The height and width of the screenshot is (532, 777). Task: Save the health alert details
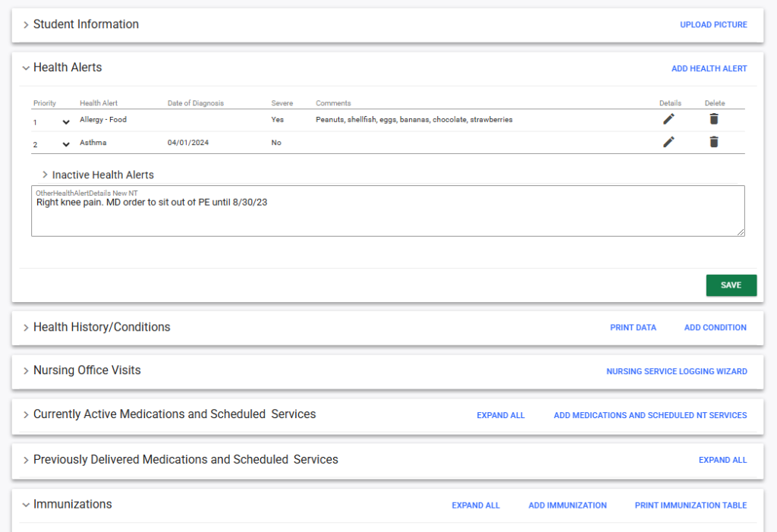click(x=731, y=285)
